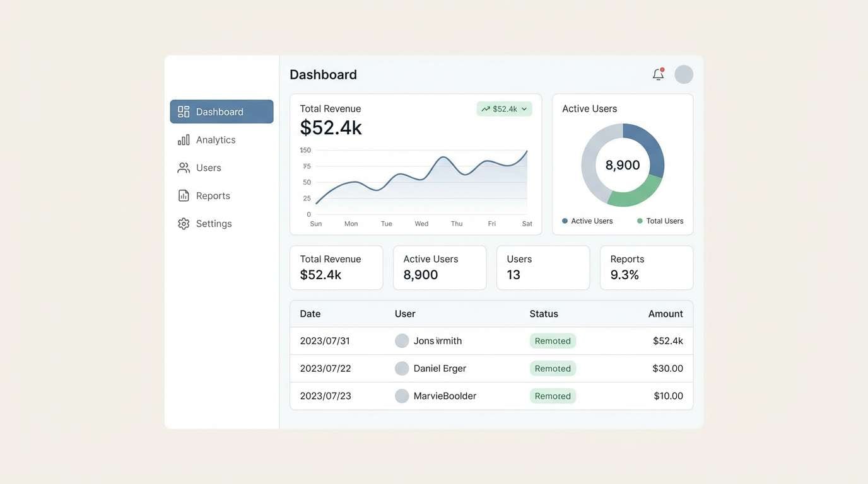
Task: Select the Date column header
Action: [x=310, y=313]
